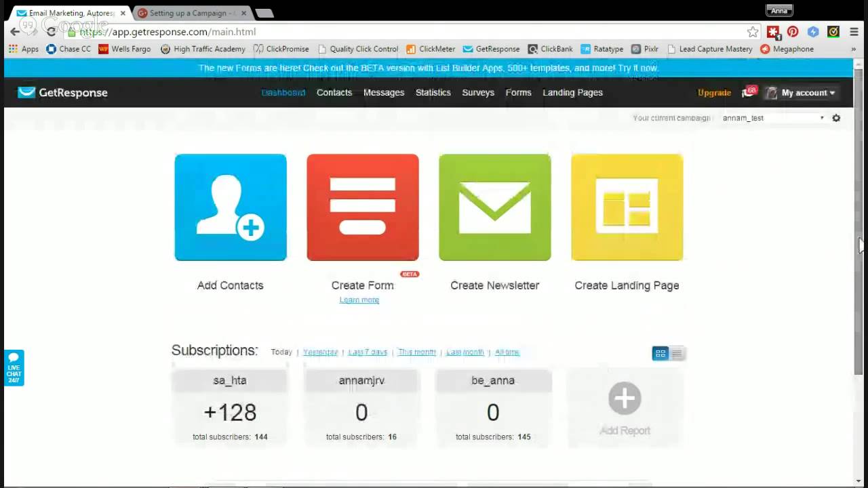
Task: Select the Today subscriptions filter
Action: tap(281, 352)
